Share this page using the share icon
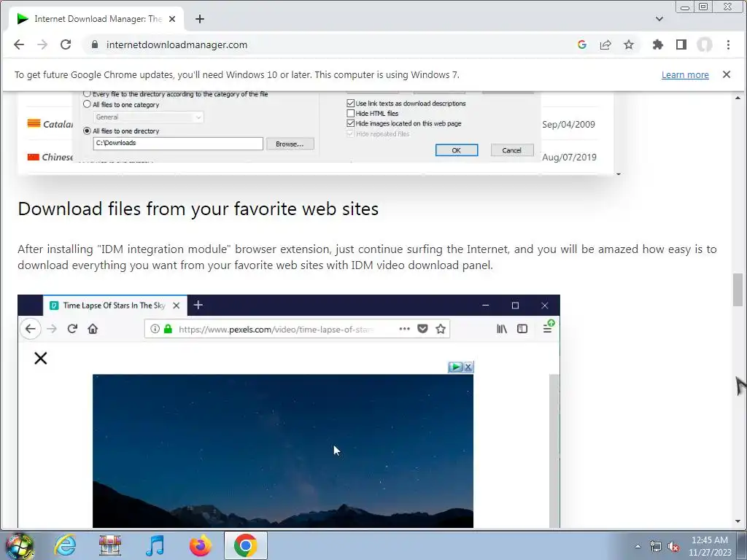 point(605,44)
